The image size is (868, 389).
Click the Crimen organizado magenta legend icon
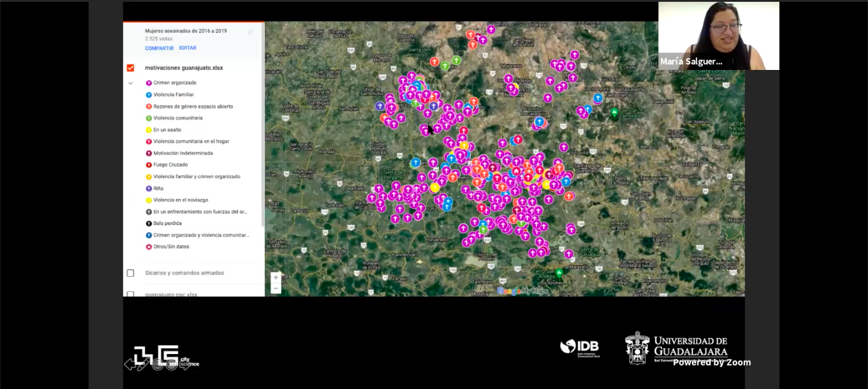[149, 83]
